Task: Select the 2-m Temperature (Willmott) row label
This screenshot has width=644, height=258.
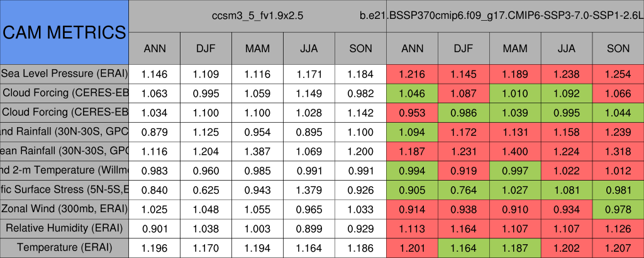Action: pos(64,171)
